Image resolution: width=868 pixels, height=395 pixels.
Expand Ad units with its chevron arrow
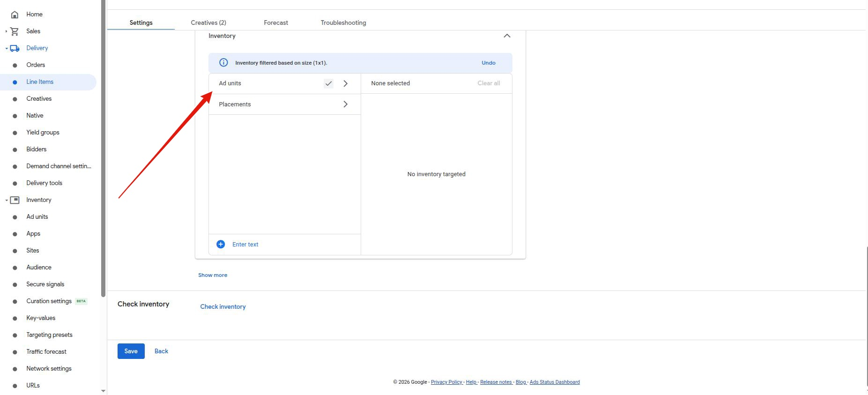tap(346, 83)
